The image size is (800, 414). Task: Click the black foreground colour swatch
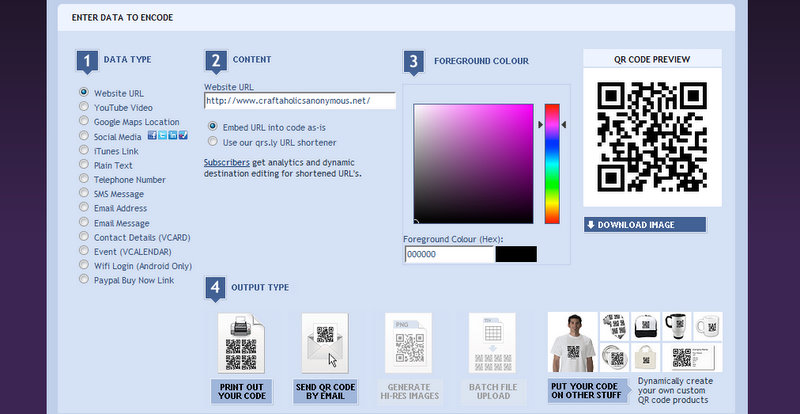[x=516, y=254]
